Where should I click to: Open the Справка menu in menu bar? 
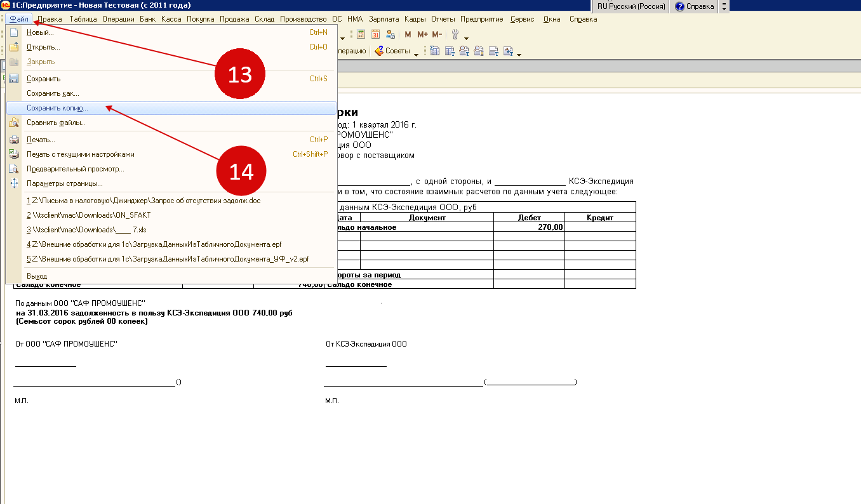(583, 19)
